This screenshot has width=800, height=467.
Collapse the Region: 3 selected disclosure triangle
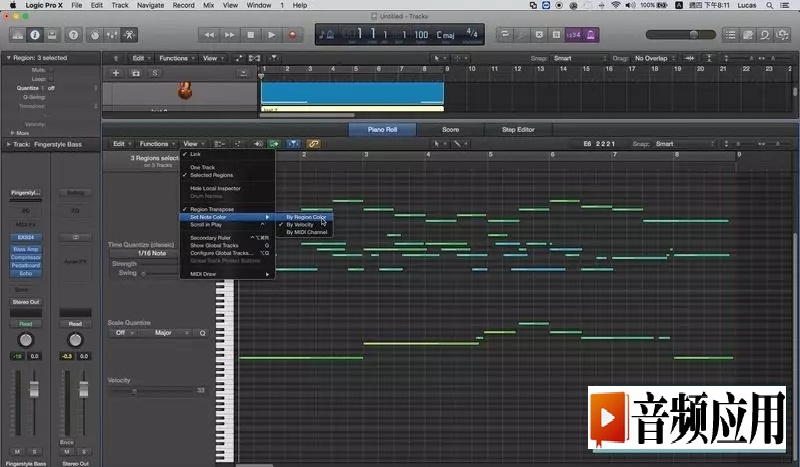[8, 58]
